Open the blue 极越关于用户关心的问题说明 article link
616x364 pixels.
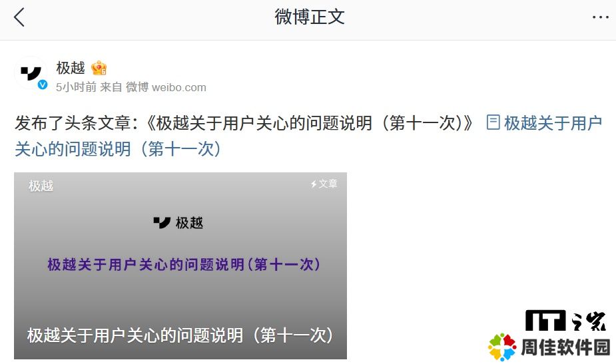tap(308, 136)
